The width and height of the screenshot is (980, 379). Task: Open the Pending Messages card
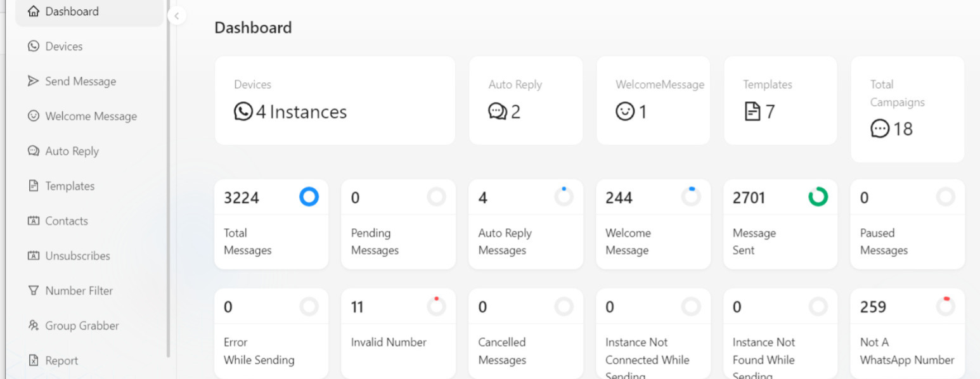(x=398, y=224)
